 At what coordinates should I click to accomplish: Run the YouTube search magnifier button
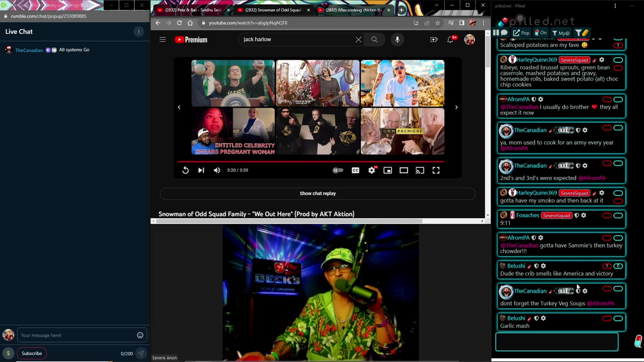point(374,39)
